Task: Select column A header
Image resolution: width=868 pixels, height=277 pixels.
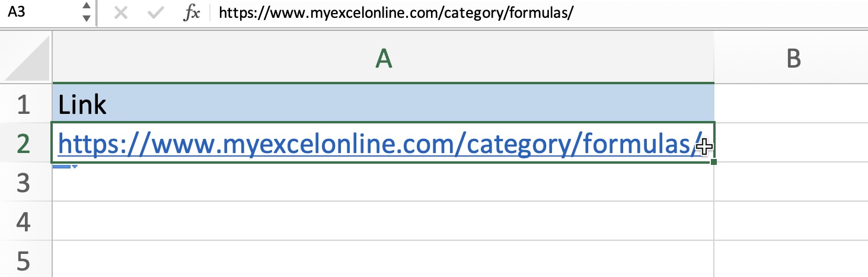Action: pos(383,58)
